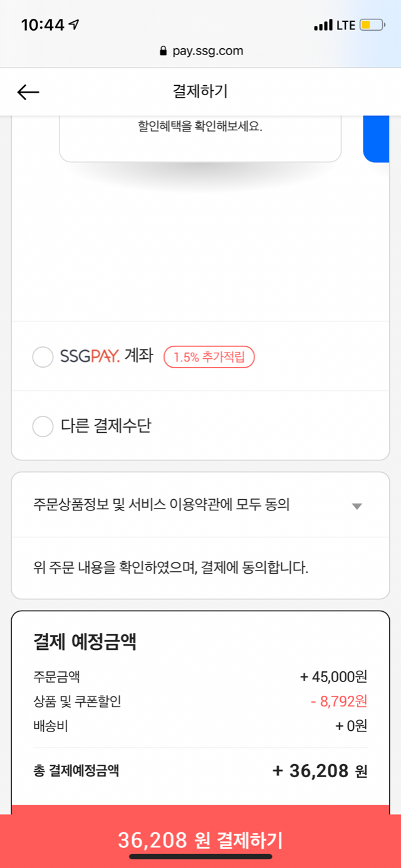401x868 pixels.
Task: Choose the 다른 결제수단 radio button
Action: pos(43,426)
